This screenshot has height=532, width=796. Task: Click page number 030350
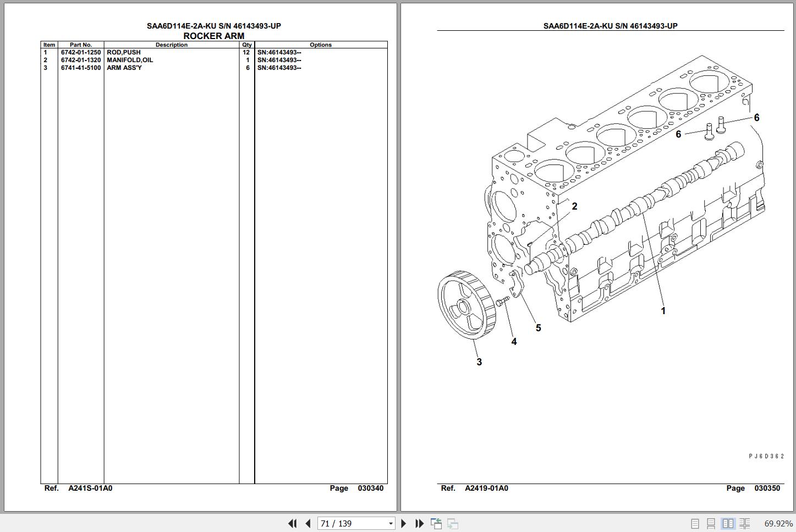767,488
